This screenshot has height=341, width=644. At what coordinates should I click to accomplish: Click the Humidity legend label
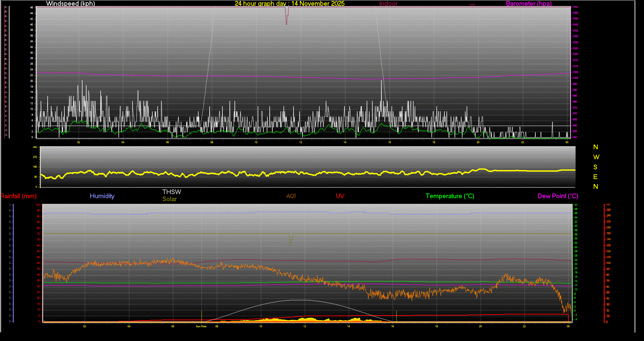point(102,196)
